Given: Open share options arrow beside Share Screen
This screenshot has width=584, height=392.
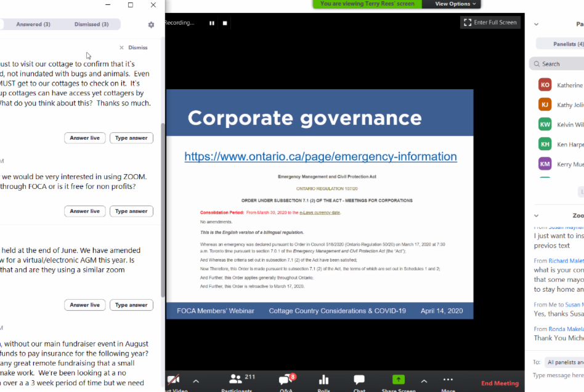Looking at the screenshot, I should click(x=424, y=381).
